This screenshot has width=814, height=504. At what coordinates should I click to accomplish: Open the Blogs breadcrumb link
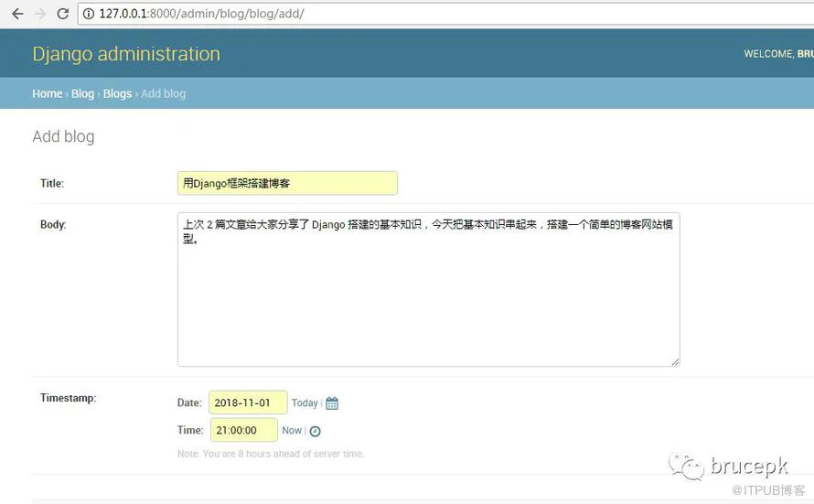117,94
